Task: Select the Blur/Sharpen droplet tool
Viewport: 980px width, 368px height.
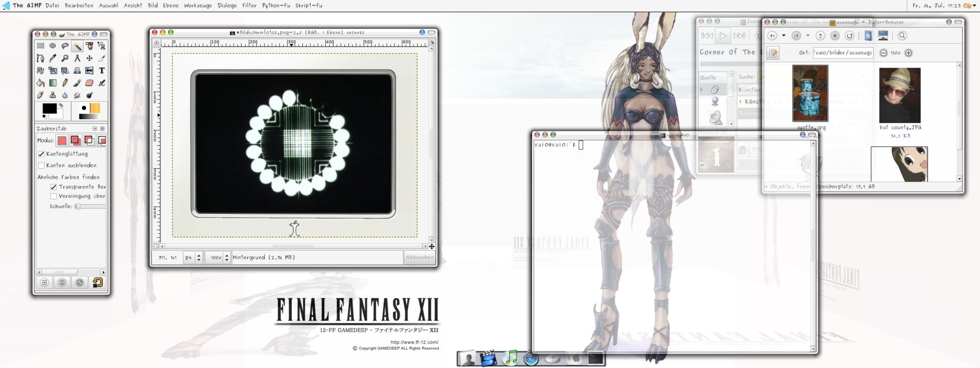Action: click(x=65, y=95)
